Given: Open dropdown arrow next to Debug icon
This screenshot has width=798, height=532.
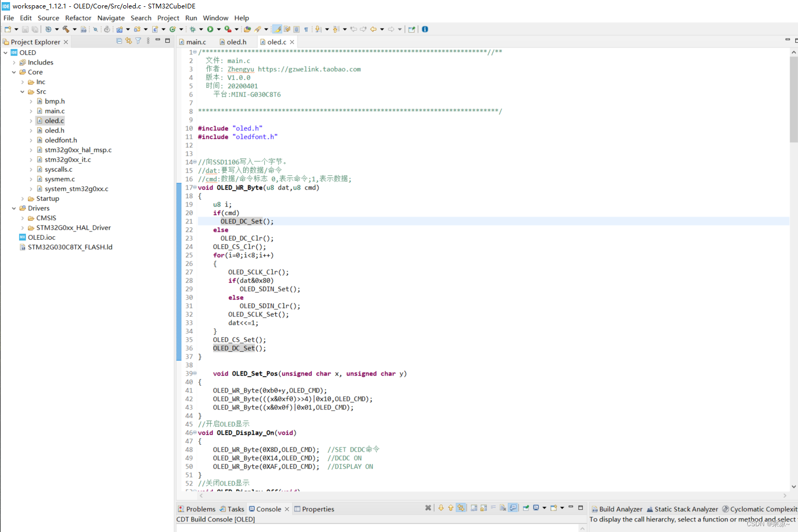Looking at the screenshot, I should [201, 29].
